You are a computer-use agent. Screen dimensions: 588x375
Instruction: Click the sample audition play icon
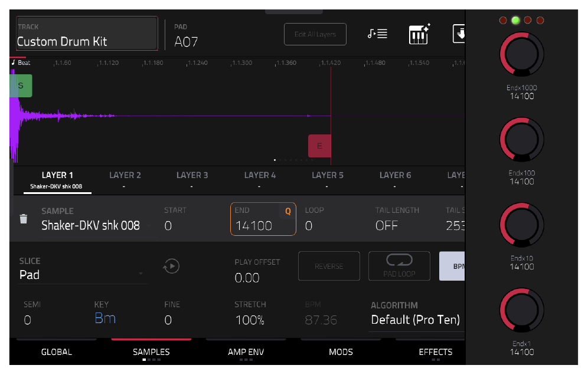(x=171, y=267)
